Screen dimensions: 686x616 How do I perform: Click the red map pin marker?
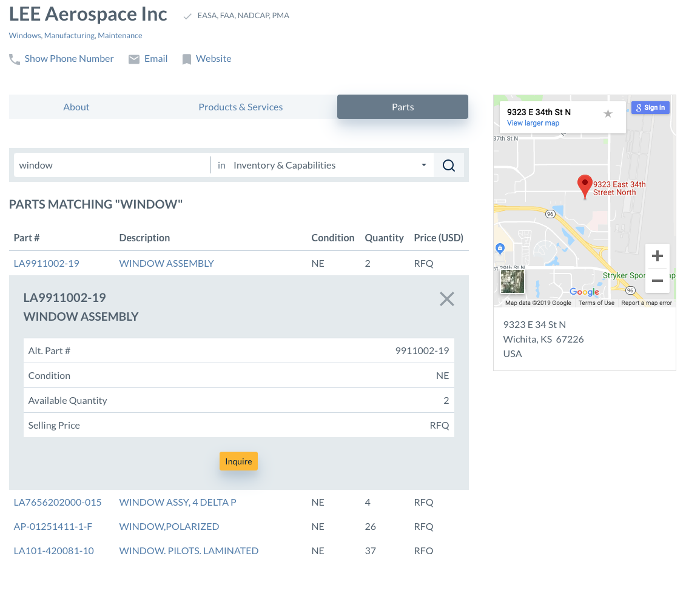(x=585, y=186)
